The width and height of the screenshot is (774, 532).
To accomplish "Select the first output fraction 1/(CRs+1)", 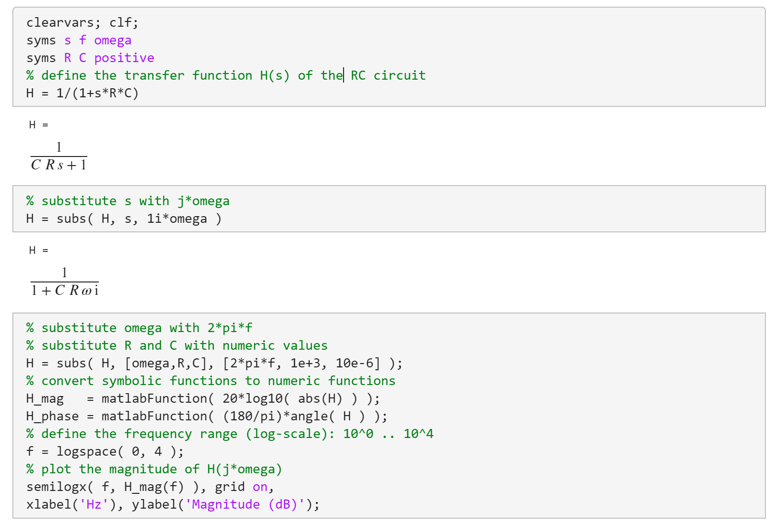I will tap(59, 156).
